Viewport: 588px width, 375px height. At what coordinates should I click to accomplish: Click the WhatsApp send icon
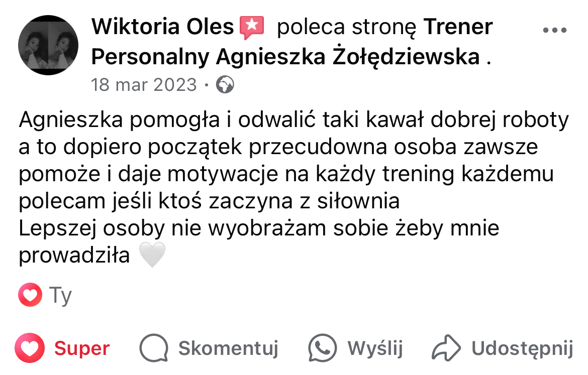point(322,348)
